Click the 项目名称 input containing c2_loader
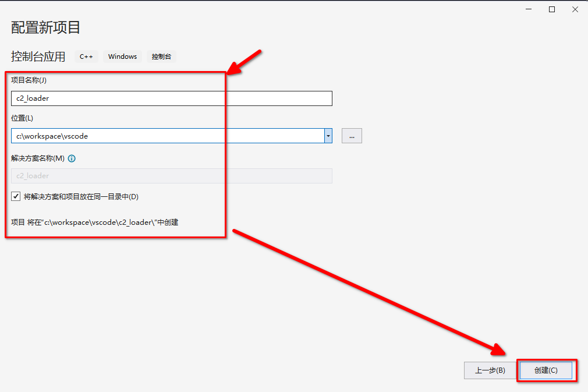This screenshot has width=588, height=392. (171, 98)
